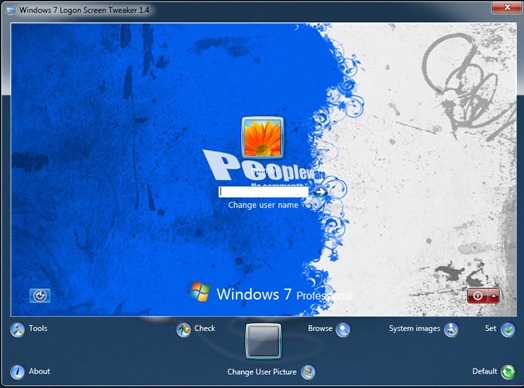Open the Tools icon
524x388 pixels.
[17, 330]
